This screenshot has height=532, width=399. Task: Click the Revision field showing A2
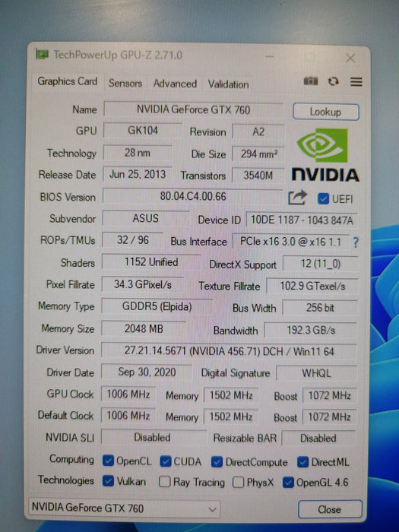258,132
